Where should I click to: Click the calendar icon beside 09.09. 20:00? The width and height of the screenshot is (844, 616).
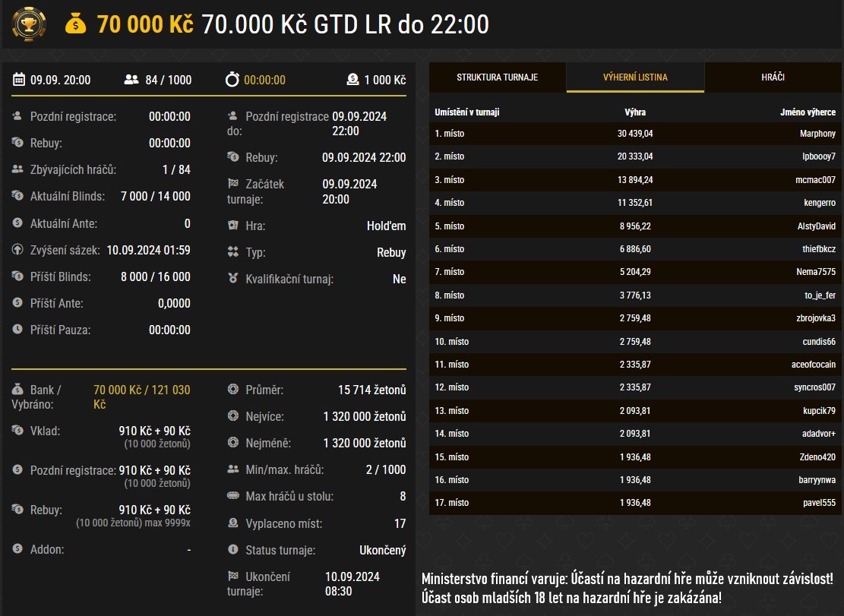(x=19, y=80)
